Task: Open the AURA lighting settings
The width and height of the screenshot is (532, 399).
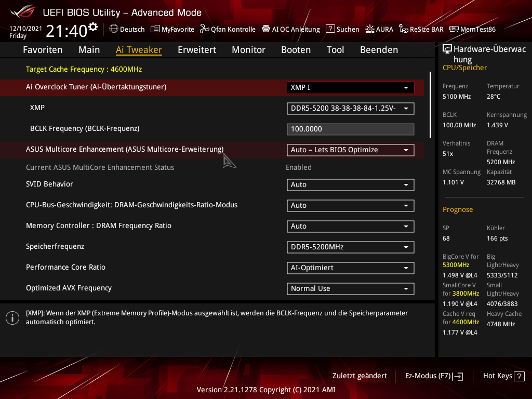Action: 379,29
